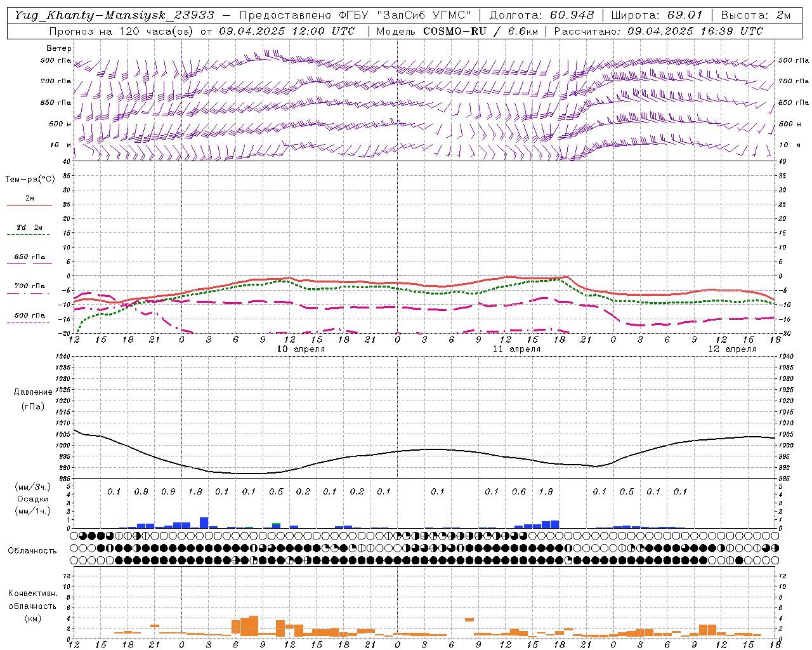Click the solid red 2м legend line sample
This screenshot has width=812, height=650.
coord(29,206)
